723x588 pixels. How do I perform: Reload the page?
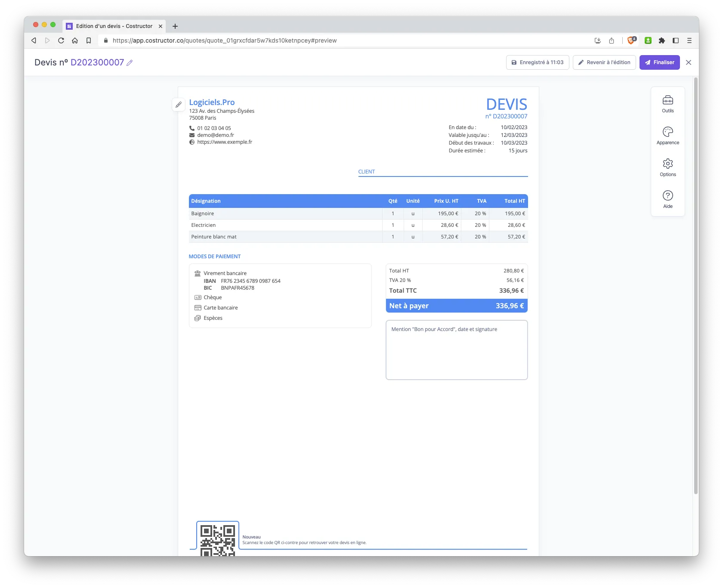pyautogui.click(x=61, y=40)
